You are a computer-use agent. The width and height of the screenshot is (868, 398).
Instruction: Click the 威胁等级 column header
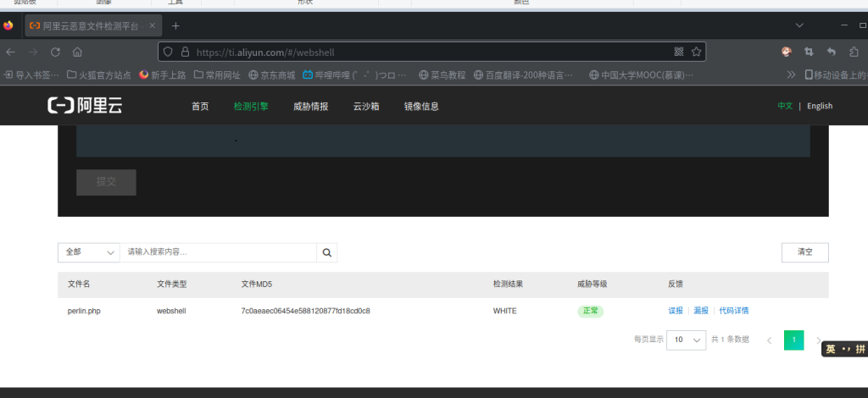click(x=593, y=285)
